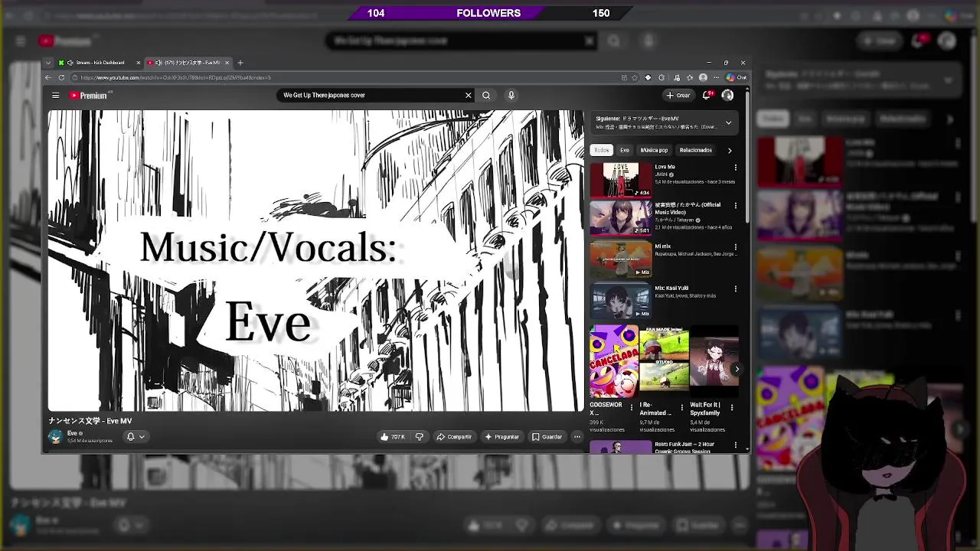Start voice search with microphone icon

[x=511, y=95]
